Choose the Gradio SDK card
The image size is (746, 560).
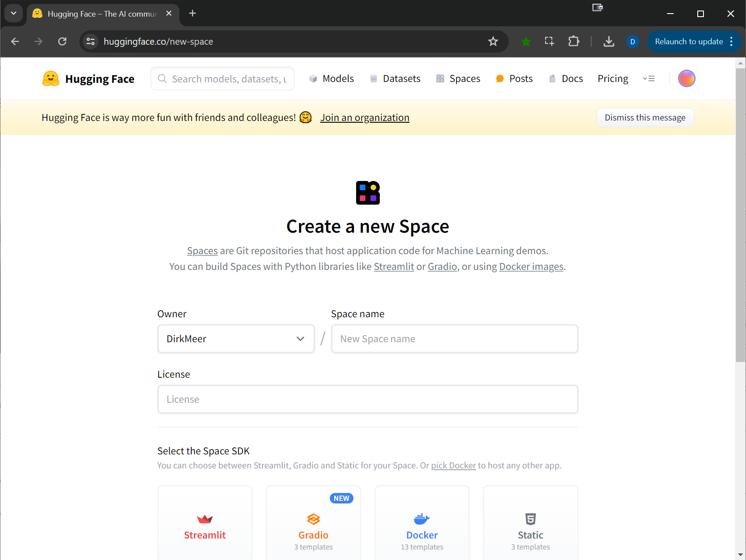pos(313,526)
